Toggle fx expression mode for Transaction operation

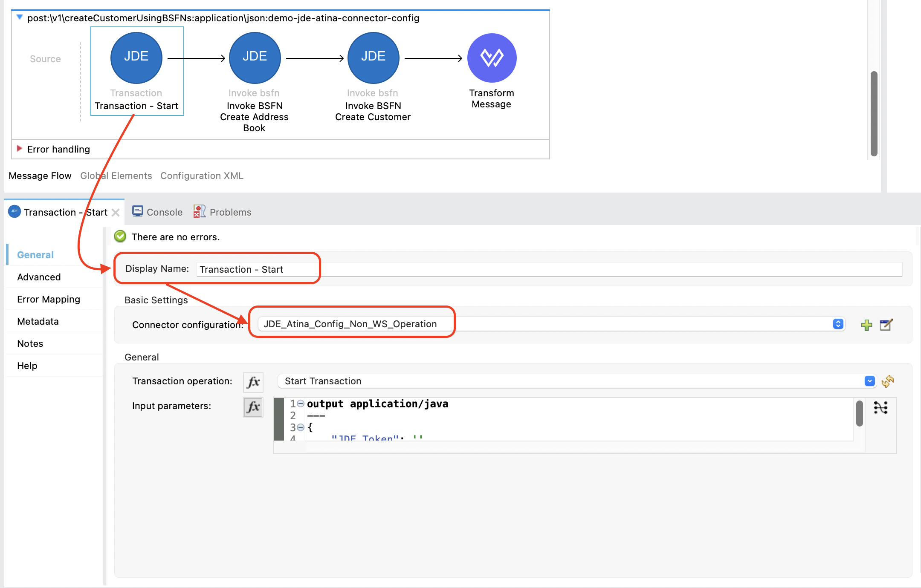[253, 382]
